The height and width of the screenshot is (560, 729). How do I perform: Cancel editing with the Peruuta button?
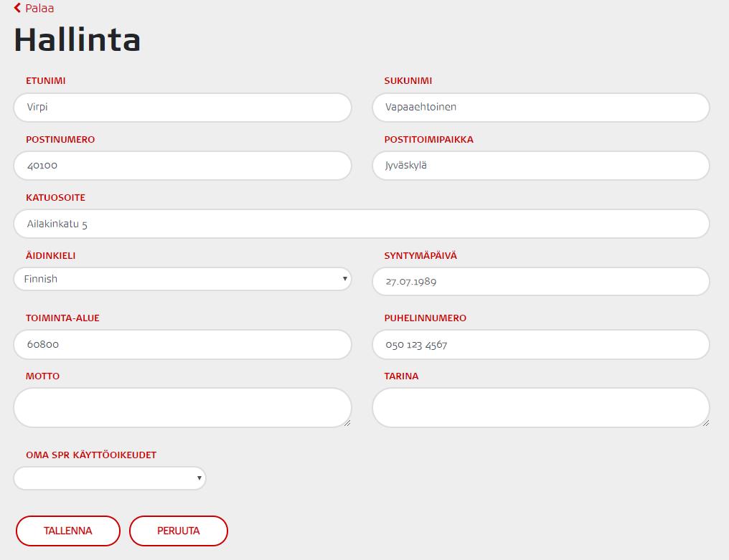point(179,531)
